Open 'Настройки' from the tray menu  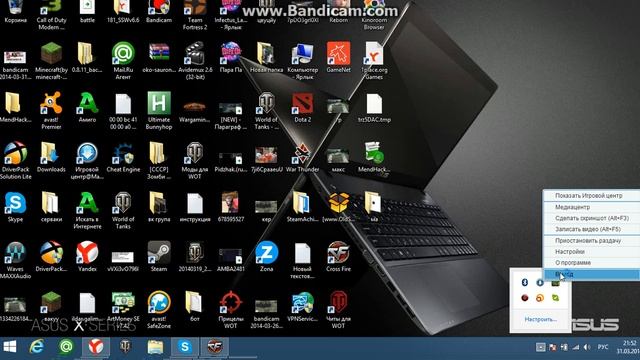591,252
